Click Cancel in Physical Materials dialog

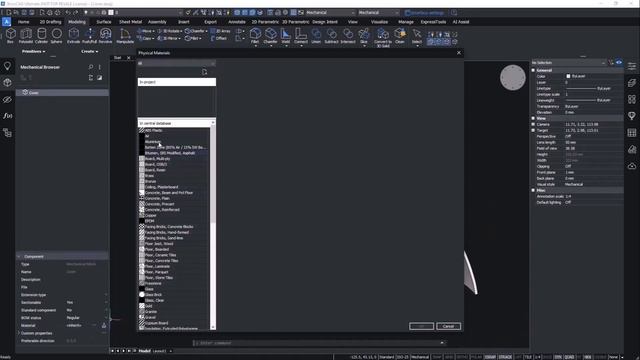(x=448, y=326)
